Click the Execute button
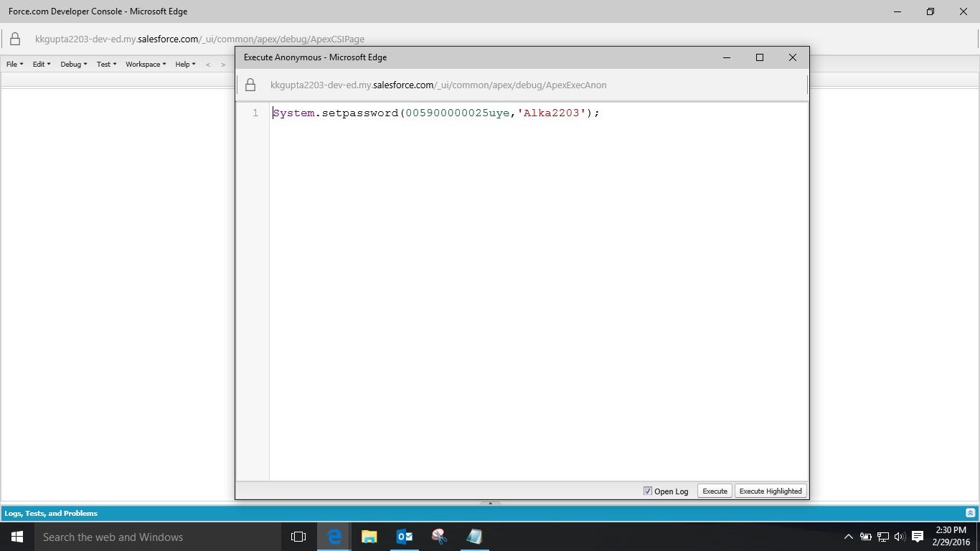Screen dimensions: 980x551 click(x=715, y=491)
